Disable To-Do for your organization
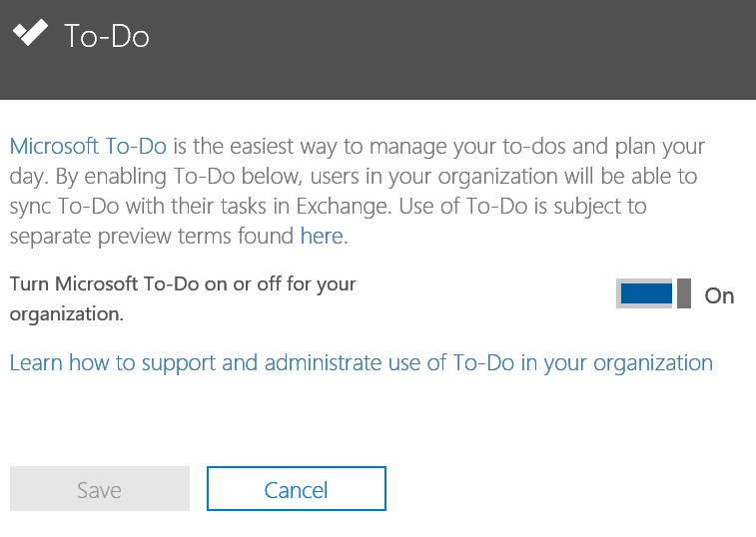 point(654,294)
